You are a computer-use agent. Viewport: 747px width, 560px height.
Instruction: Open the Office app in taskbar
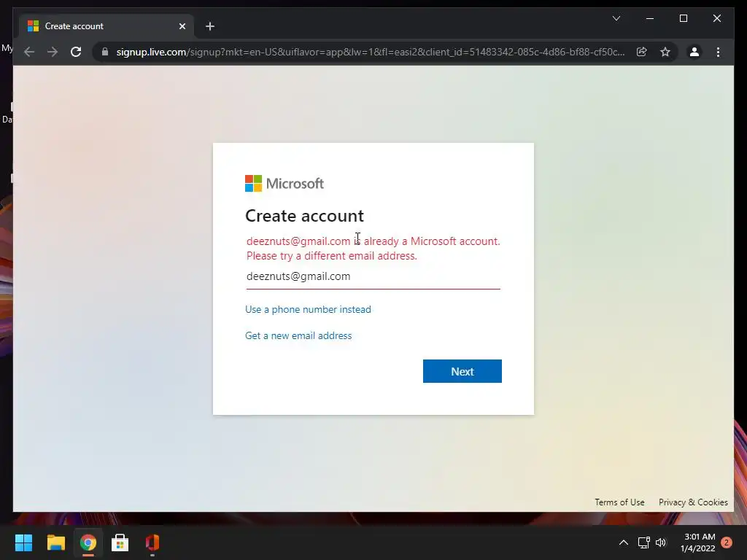click(x=152, y=542)
